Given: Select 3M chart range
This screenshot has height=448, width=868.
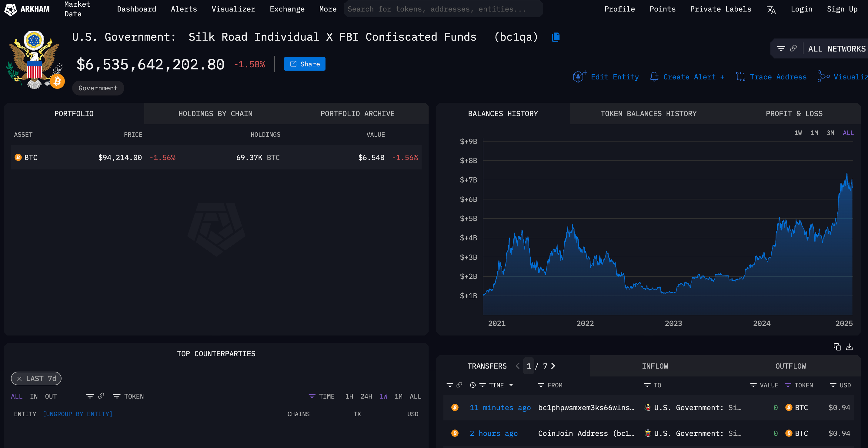Looking at the screenshot, I should tap(830, 133).
